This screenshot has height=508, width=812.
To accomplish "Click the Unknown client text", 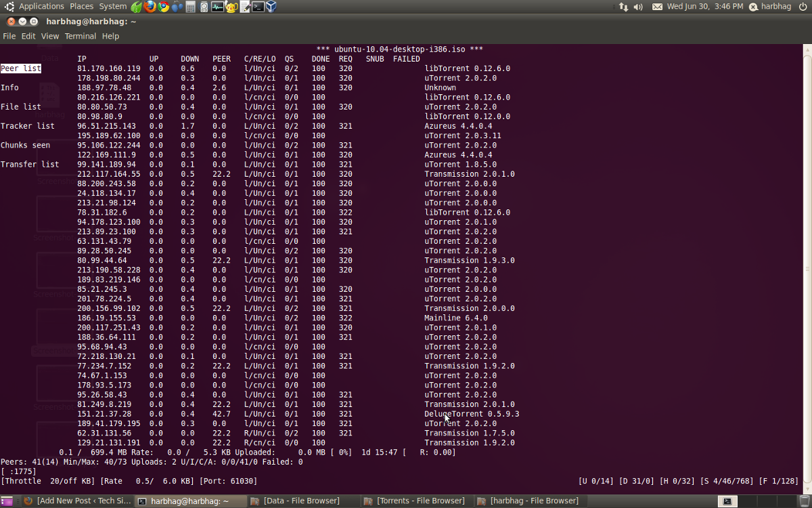I will [x=440, y=87].
